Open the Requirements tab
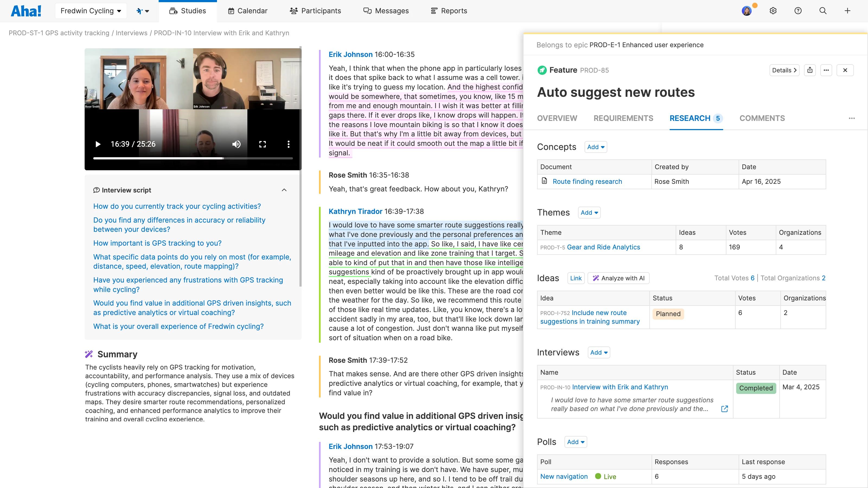Viewport: 868px width, 488px height. [x=623, y=118]
